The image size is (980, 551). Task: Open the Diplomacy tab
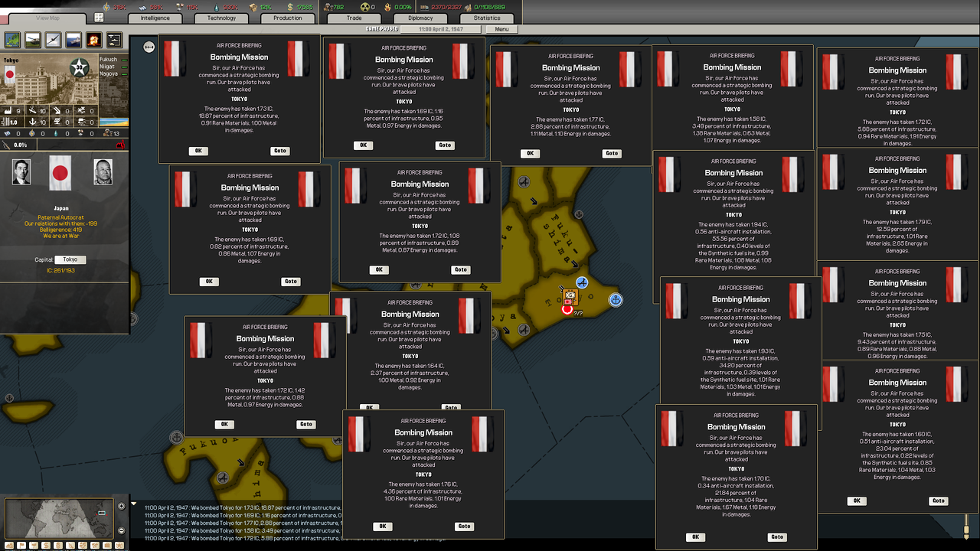point(420,18)
